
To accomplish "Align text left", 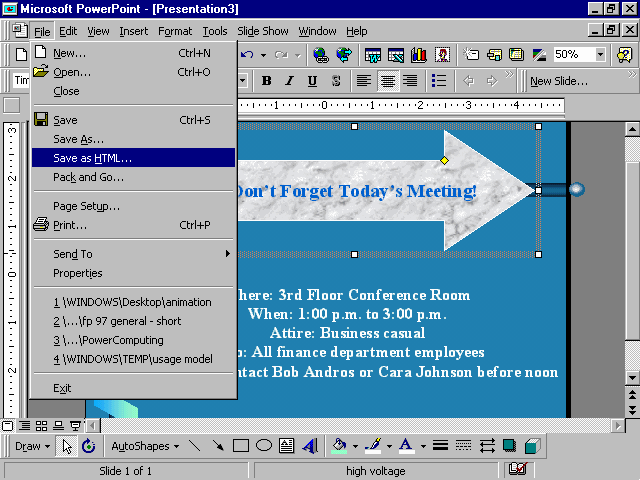I will [x=364, y=81].
